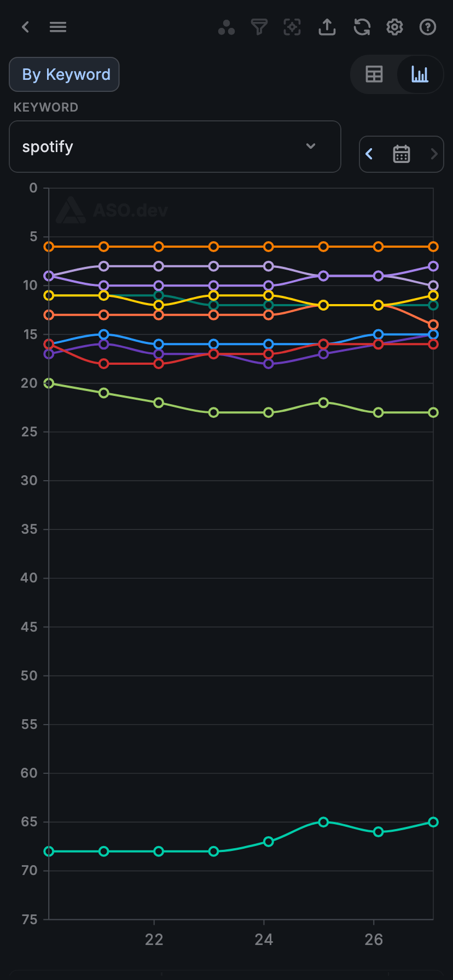Click the focus target scan icon
453x980 pixels.
[292, 27]
